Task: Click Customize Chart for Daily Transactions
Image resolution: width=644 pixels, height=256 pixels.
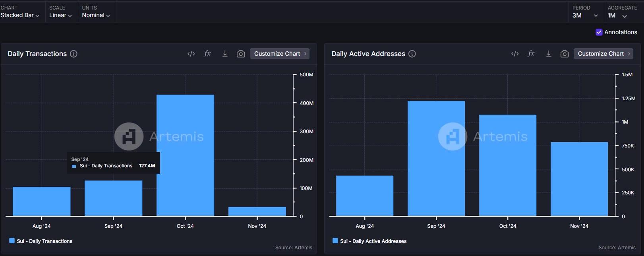Action: pyautogui.click(x=280, y=54)
